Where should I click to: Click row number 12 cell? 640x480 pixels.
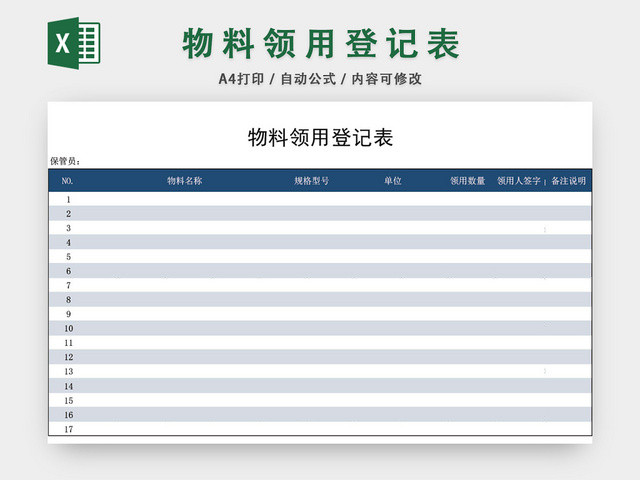click(x=68, y=357)
